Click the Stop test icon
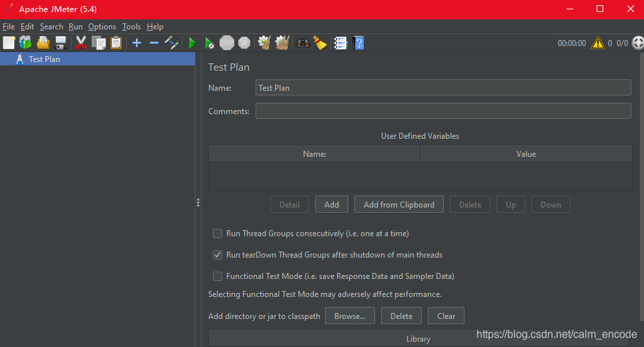The image size is (644, 347). [227, 43]
